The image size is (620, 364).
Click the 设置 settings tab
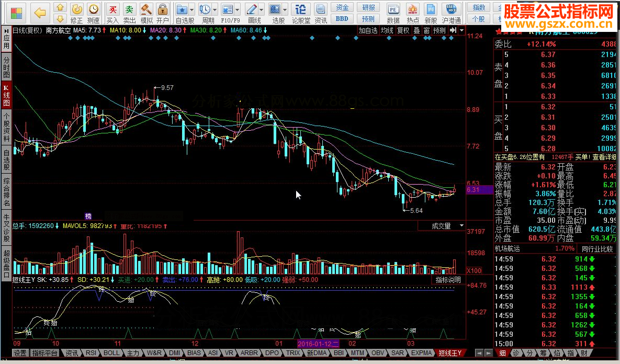pos(20,353)
